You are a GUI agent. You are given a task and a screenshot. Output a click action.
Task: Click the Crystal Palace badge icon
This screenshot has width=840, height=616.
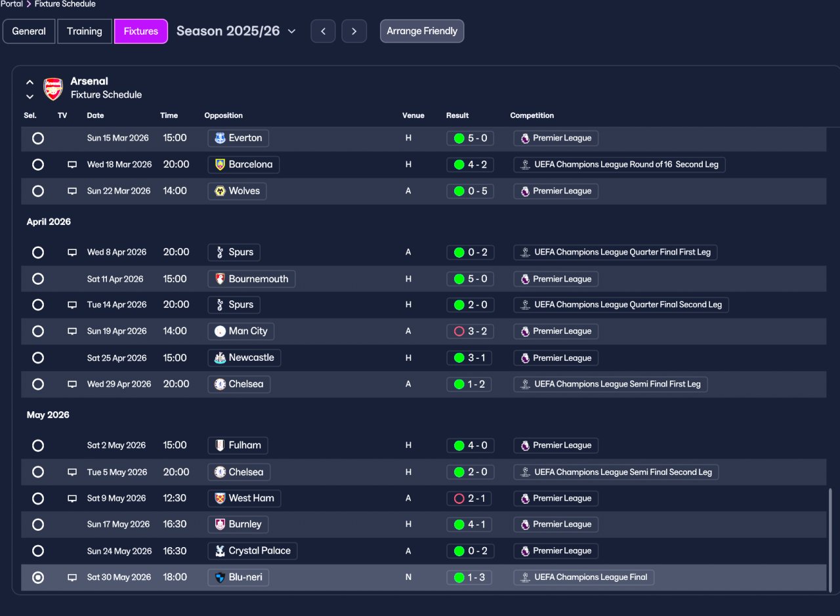tap(220, 551)
